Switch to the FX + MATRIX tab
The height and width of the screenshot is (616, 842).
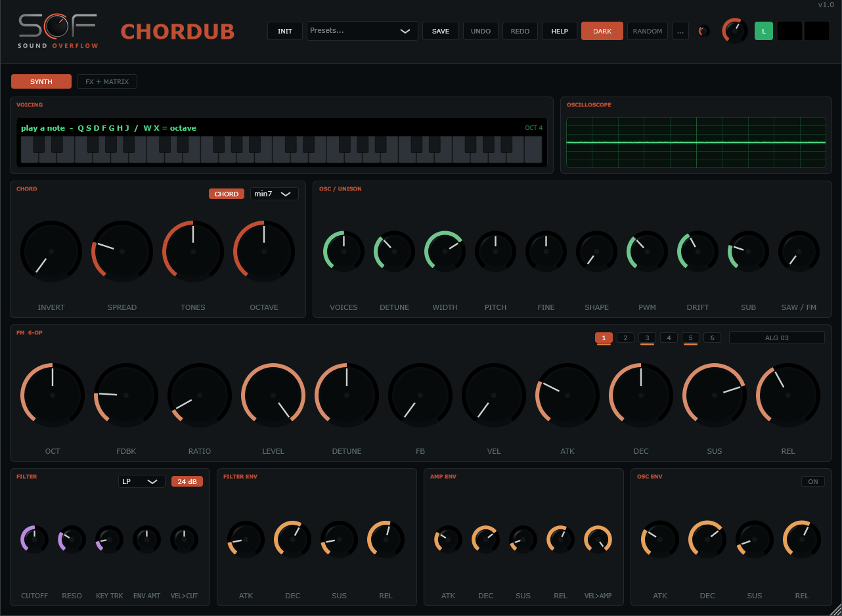pos(107,81)
